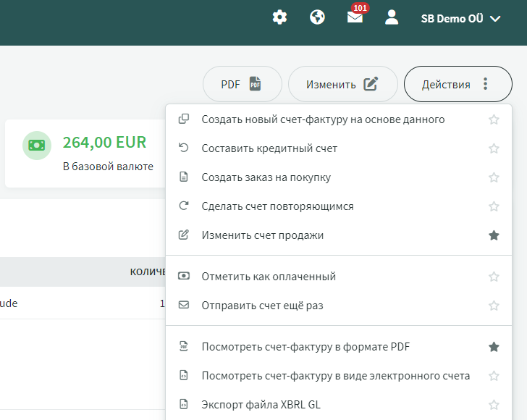Image resolution: width=527 pixels, height=420 pixels.
Task: Click В базовой валюте label
Action: point(108,167)
